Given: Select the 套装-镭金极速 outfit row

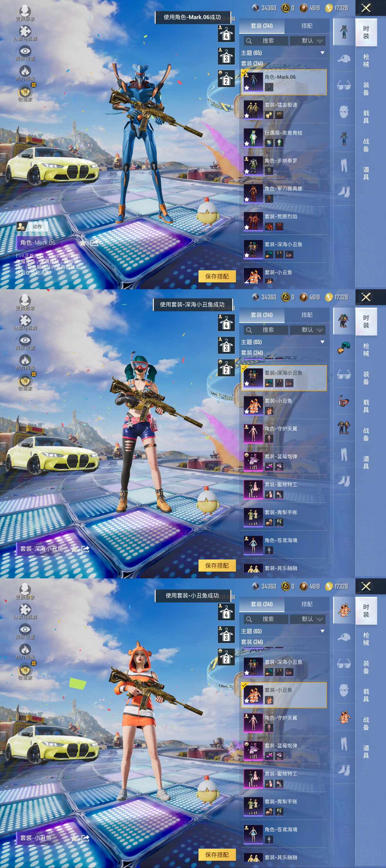Looking at the screenshot, I should pyautogui.click(x=284, y=110).
